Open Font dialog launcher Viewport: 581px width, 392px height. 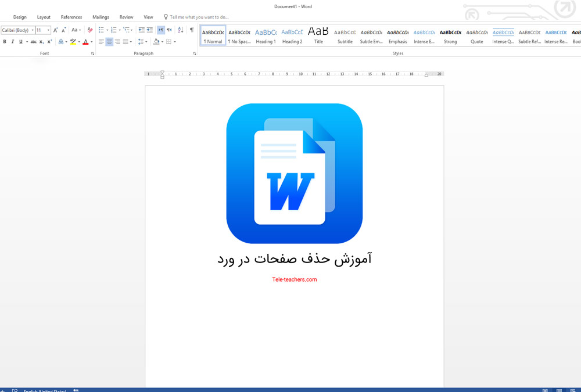click(x=92, y=54)
